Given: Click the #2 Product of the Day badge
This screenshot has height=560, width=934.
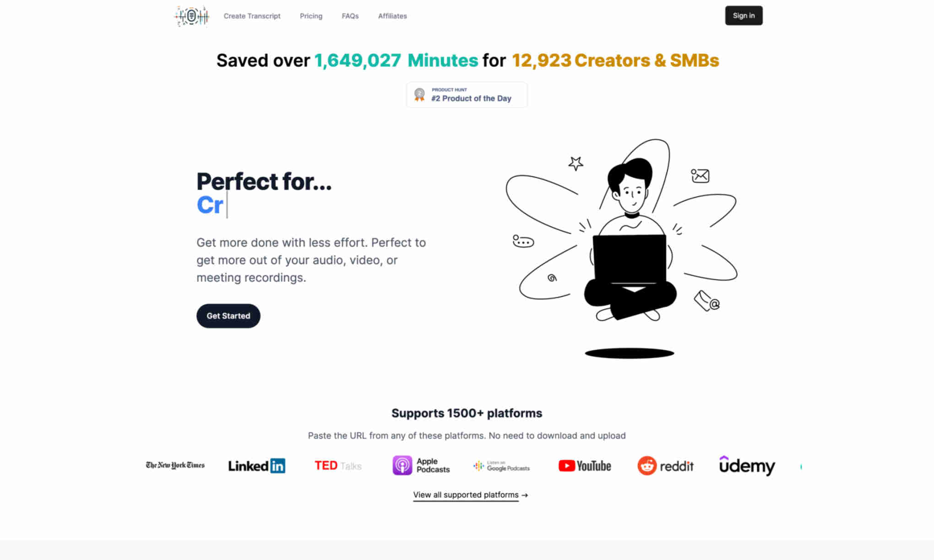Looking at the screenshot, I should [467, 95].
